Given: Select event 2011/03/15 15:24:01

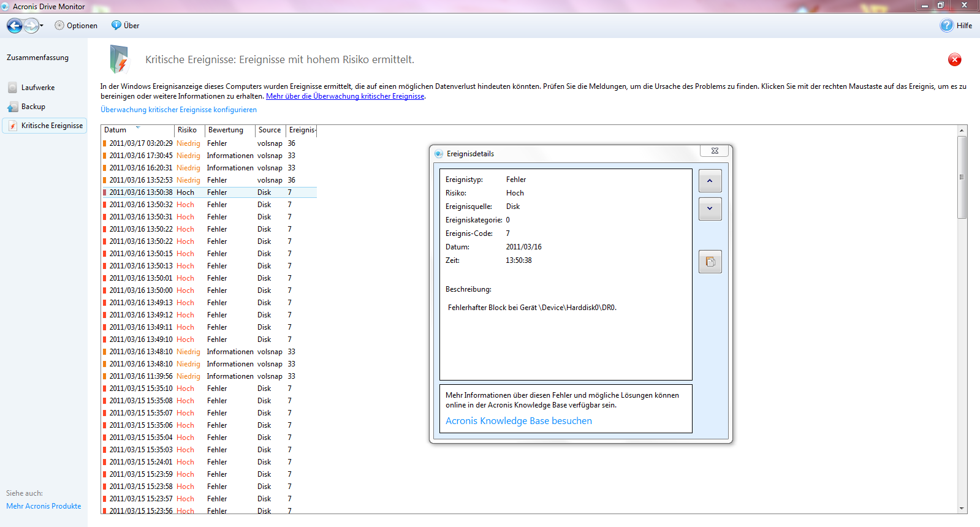Looking at the screenshot, I should [x=209, y=462].
